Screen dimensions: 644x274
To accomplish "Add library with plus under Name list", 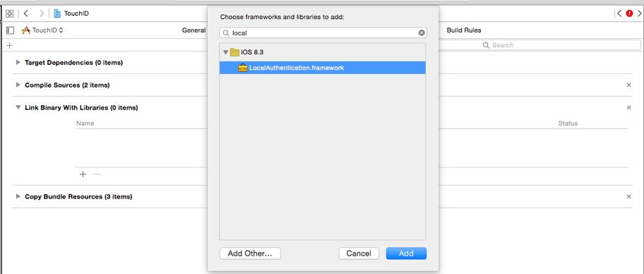I will (83, 174).
